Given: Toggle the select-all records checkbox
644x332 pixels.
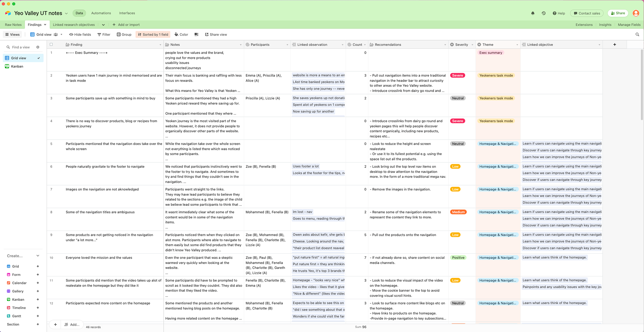Looking at the screenshot, I should (x=51, y=45).
